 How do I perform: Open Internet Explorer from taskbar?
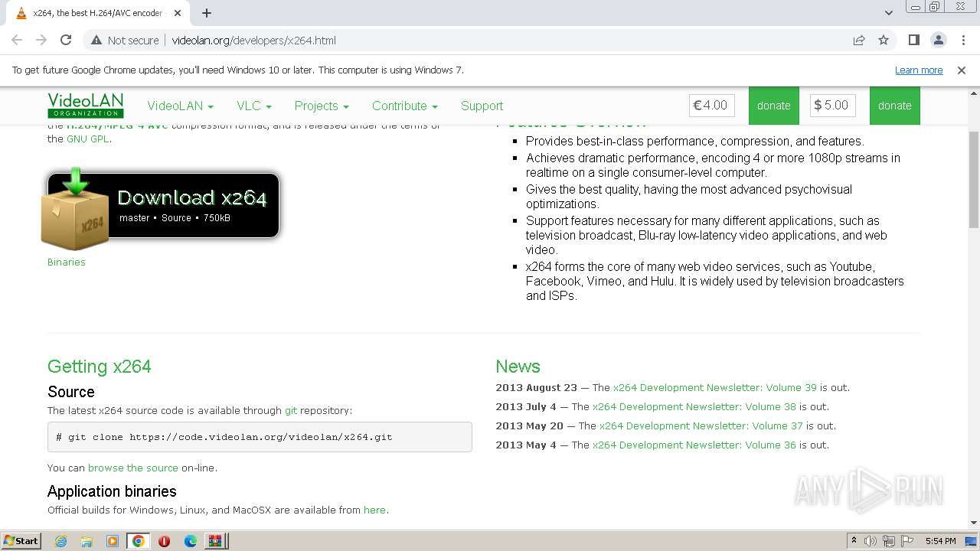[x=61, y=541]
